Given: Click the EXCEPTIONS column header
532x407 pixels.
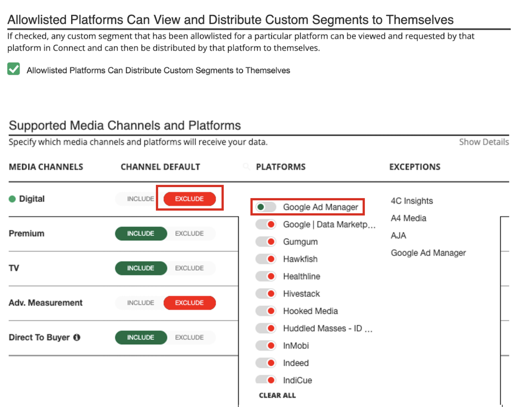Looking at the screenshot, I should [x=415, y=167].
